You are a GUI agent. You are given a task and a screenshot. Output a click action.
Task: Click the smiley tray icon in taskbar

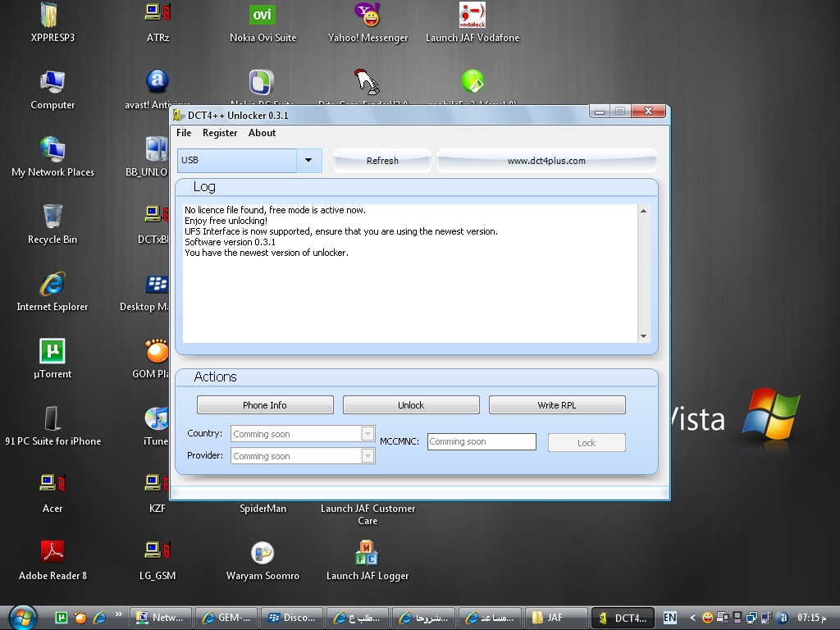(x=707, y=618)
